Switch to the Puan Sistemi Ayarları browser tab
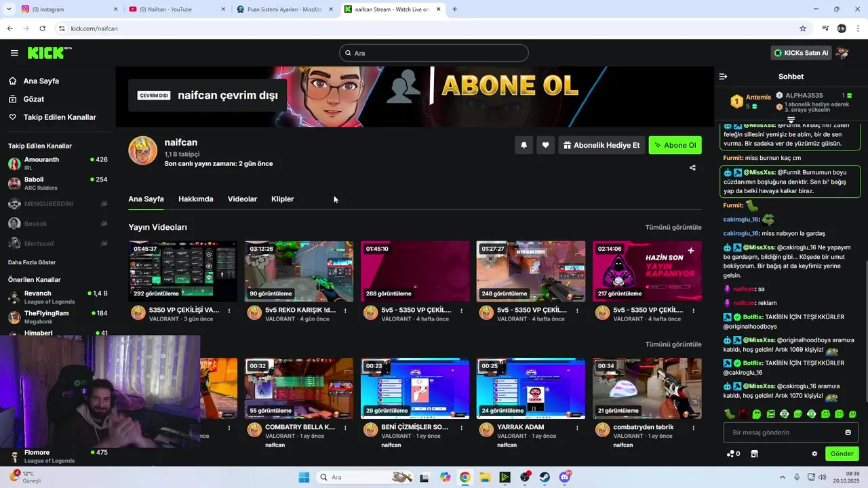The width and height of the screenshot is (868, 488). (285, 9)
